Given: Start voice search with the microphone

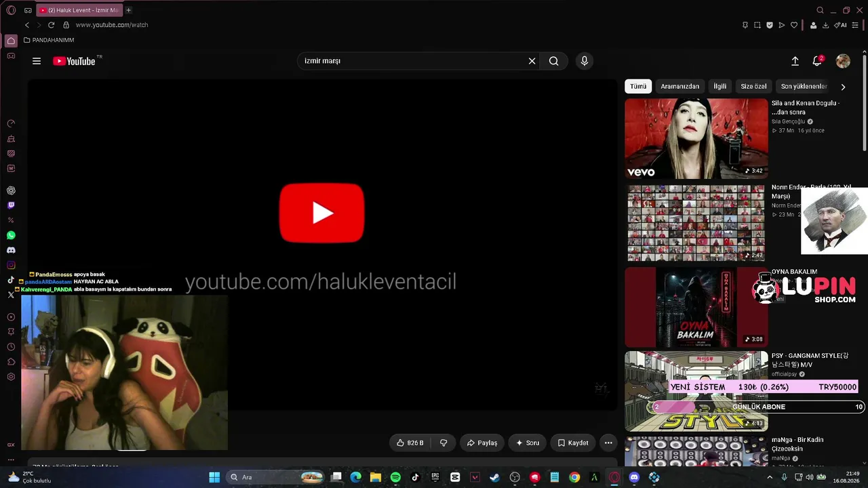Looking at the screenshot, I should pos(585,61).
